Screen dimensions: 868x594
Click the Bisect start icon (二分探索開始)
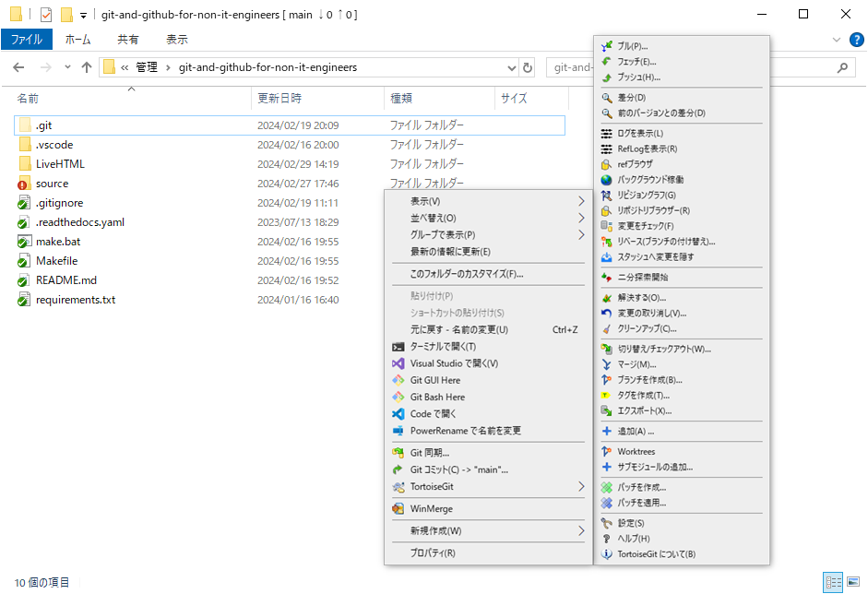[x=607, y=278]
